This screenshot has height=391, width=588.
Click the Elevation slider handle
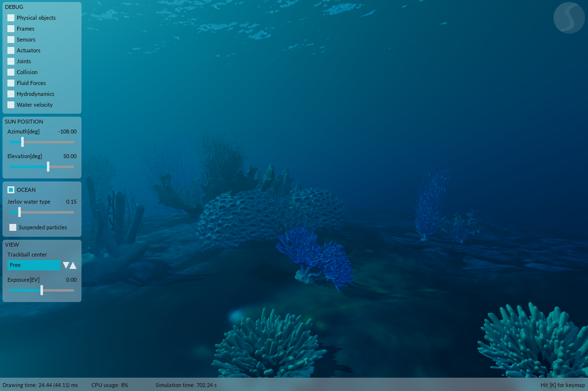[48, 167]
